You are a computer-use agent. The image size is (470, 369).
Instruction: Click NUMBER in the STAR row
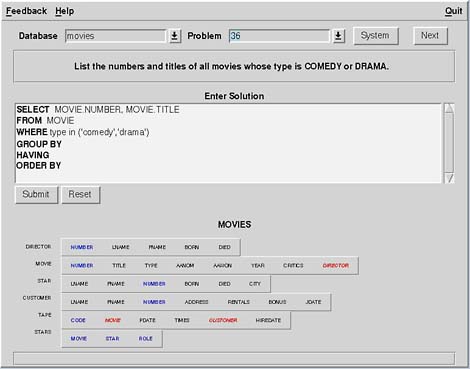154,284
